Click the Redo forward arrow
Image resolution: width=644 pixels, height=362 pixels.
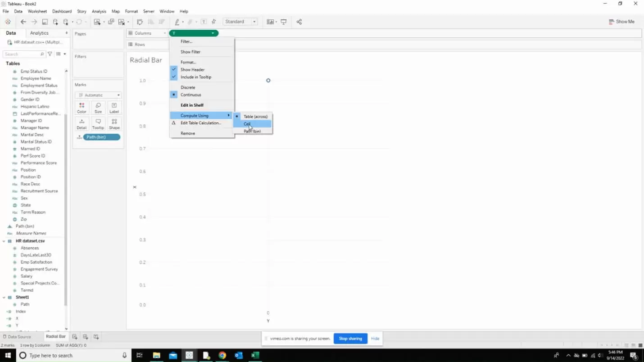[x=34, y=22]
